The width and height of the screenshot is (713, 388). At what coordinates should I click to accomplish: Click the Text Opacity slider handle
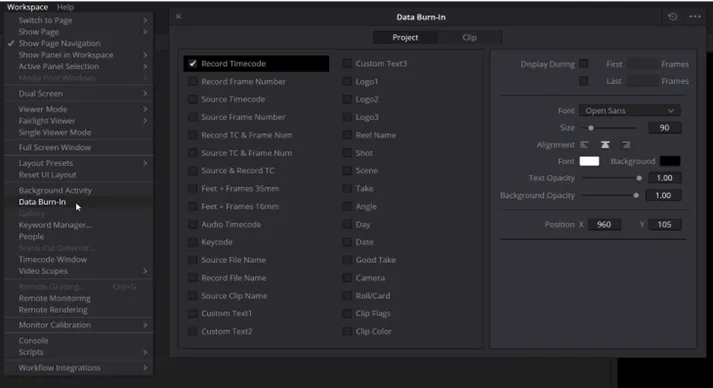tap(639, 178)
